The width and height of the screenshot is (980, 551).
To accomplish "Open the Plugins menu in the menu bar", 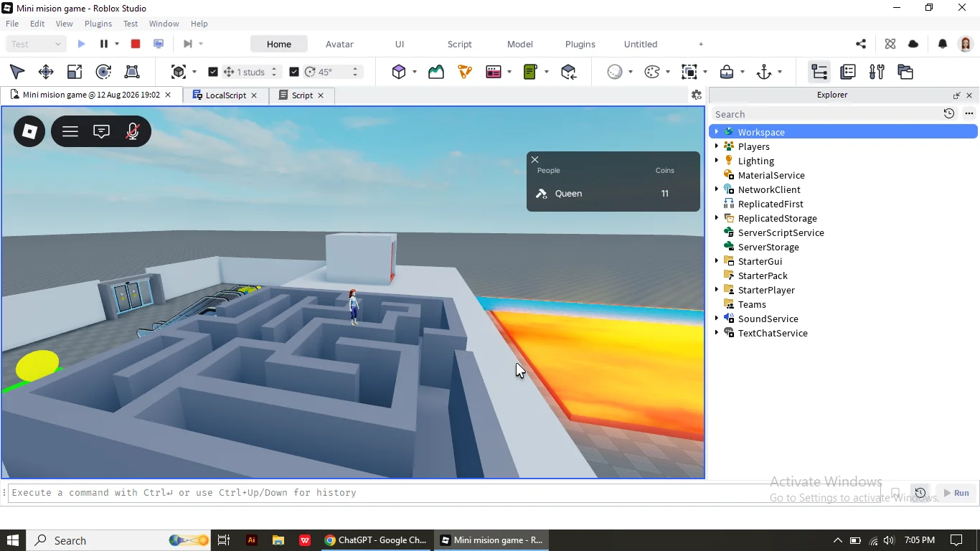I will [98, 24].
